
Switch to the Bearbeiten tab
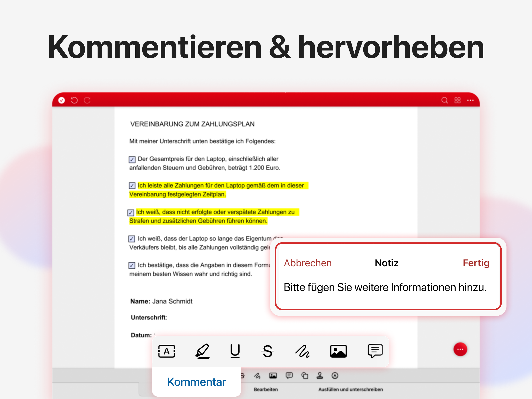tap(266, 389)
